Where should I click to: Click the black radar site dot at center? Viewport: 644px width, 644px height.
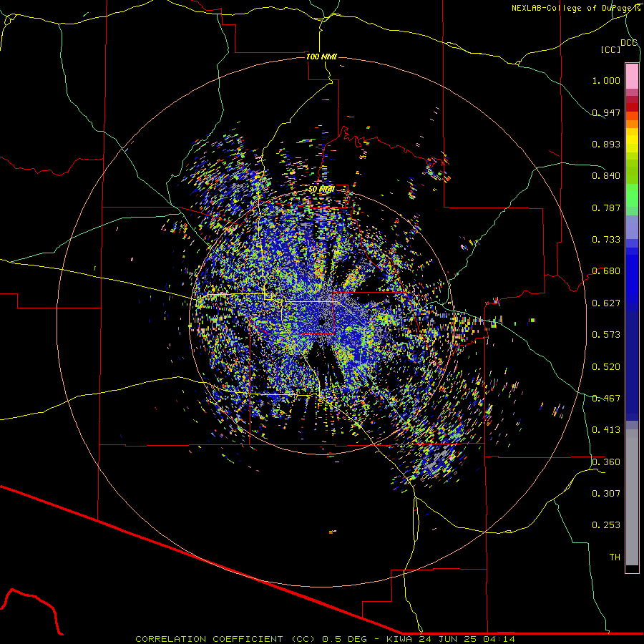[321, 321]
